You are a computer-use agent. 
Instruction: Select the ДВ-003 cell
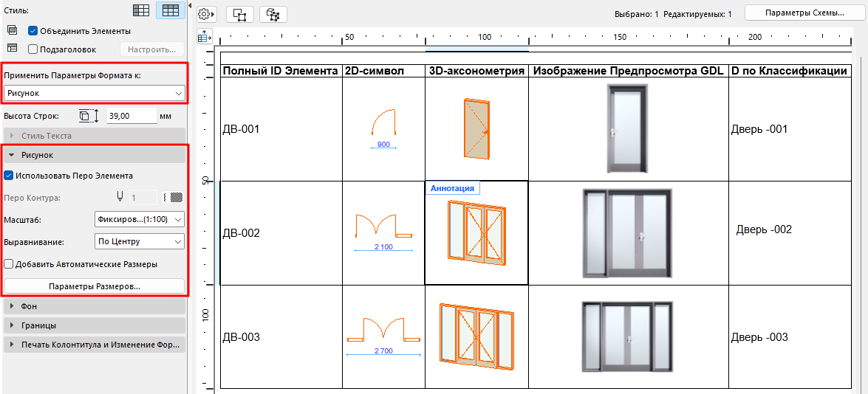click(281, 337)
